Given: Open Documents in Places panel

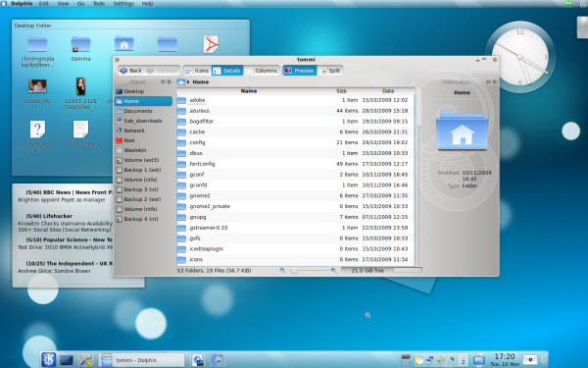Looking at the screenshot, I should pos(144,111).
